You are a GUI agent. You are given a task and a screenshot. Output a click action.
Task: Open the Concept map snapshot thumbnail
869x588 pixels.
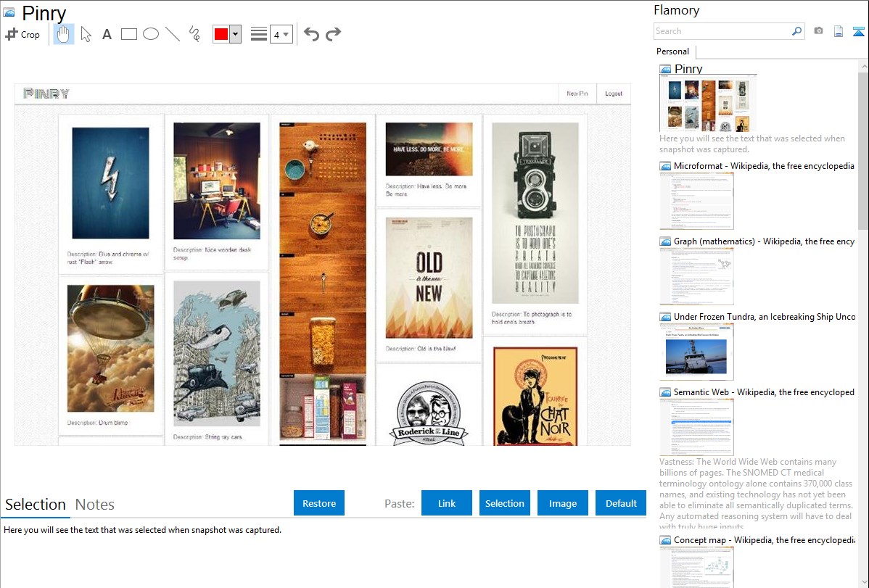pyautogui.click(x=696, y=568)
